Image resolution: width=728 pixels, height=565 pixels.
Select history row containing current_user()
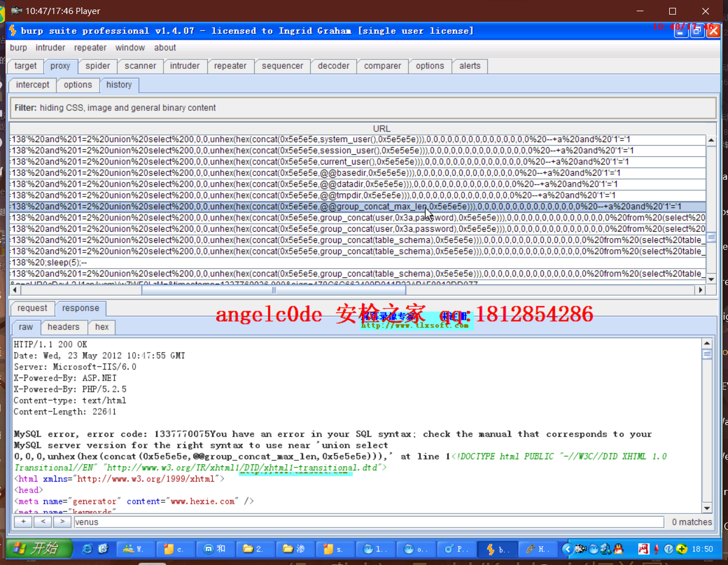pyautogui.click(x=358, y=162)
